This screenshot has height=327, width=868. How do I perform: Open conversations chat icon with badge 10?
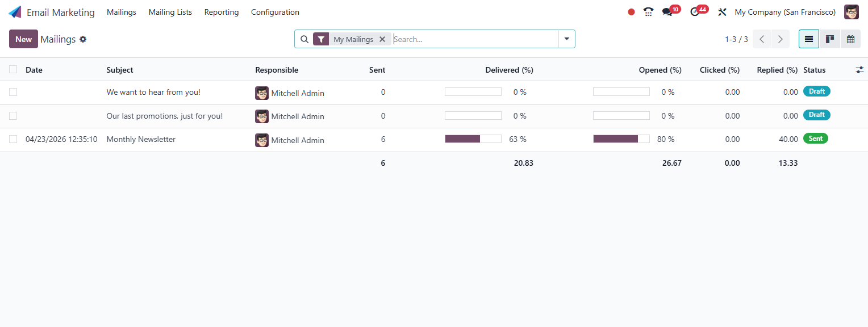click(x=667, y=12)
